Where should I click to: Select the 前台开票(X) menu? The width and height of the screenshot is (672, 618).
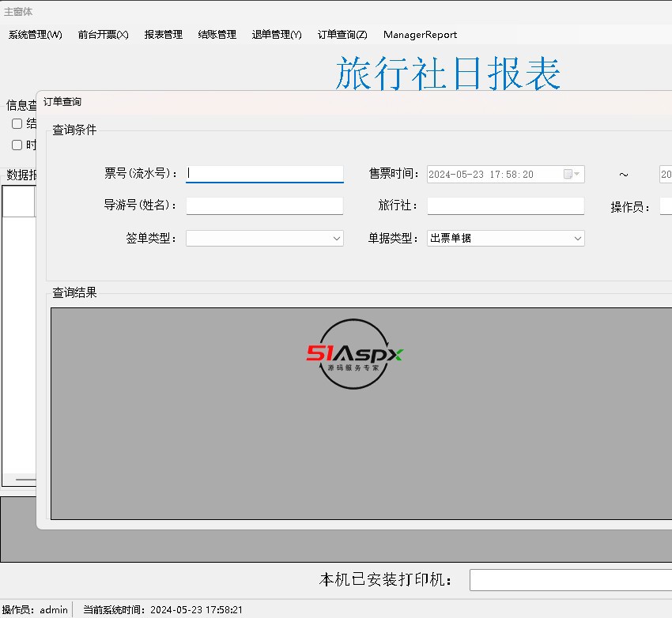point(103,35)
